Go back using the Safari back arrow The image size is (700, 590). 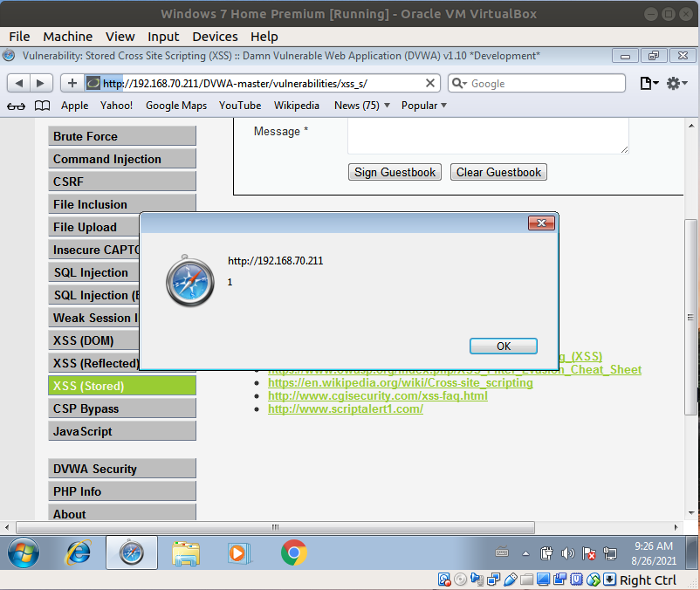click(18, 83)
